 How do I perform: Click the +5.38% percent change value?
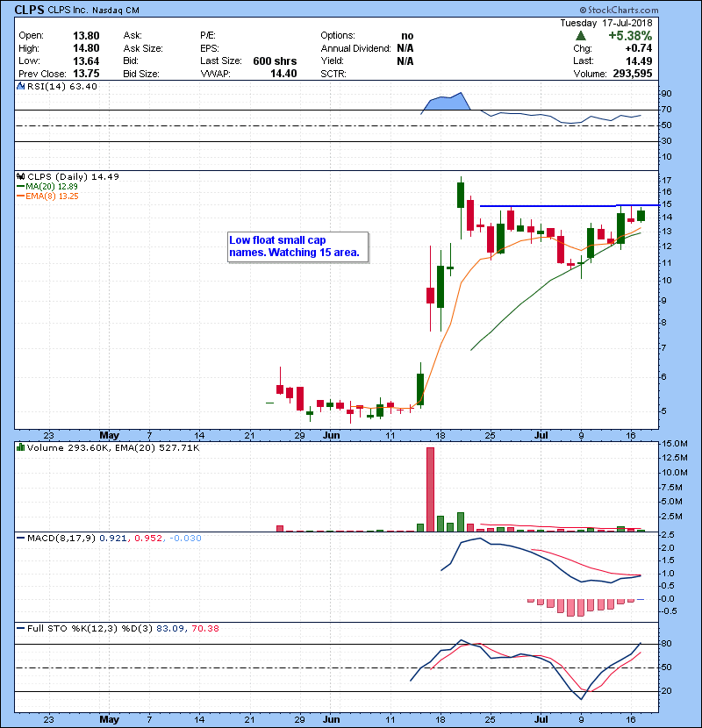tap(630, 36)
